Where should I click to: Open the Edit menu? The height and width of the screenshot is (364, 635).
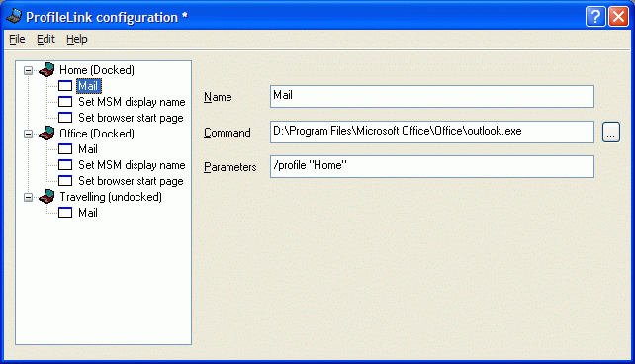[45, 39]
